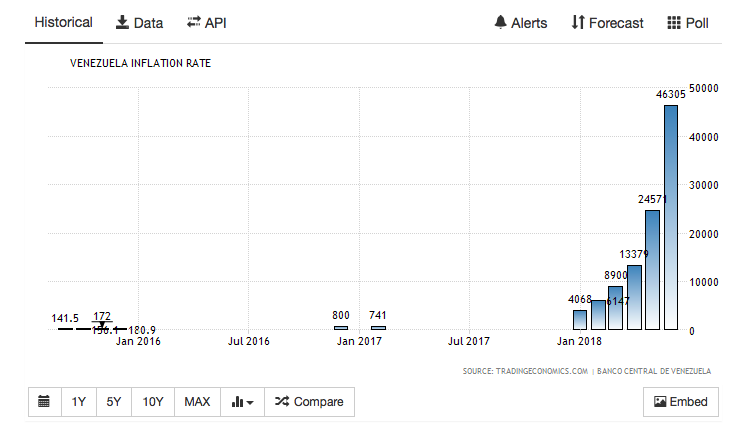
Task: Click the Alerts bell icon
Action: pyautogui.click(x=520, y=23)
